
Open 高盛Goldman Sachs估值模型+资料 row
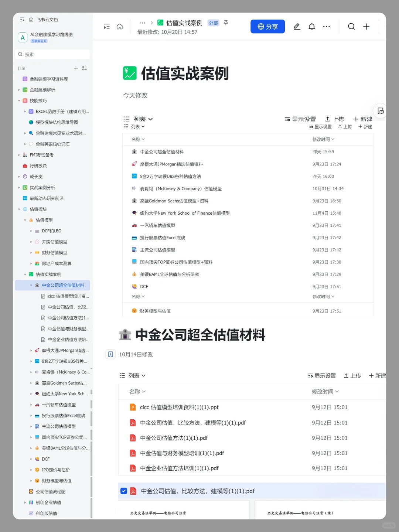(x=248, y=201)
